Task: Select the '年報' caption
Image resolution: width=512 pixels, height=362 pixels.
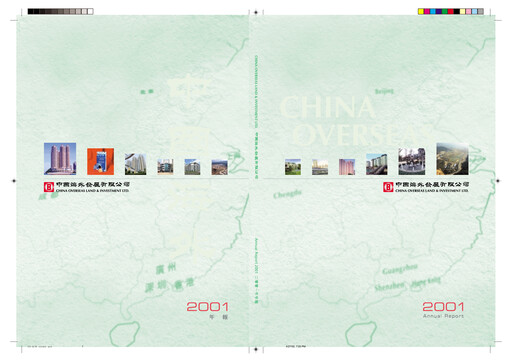Action: [x=219, y=317]
